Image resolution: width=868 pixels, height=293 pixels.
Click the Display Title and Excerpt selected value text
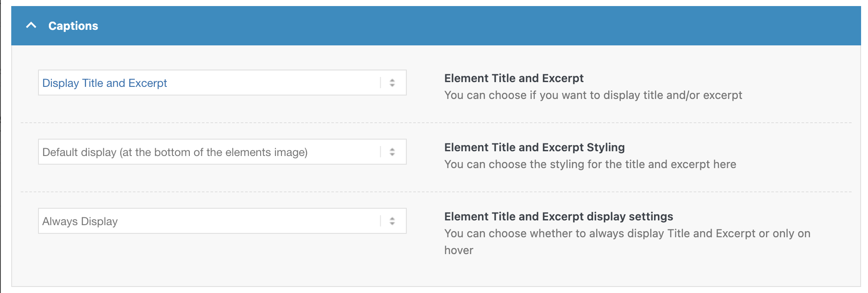[x=105, y=83]
